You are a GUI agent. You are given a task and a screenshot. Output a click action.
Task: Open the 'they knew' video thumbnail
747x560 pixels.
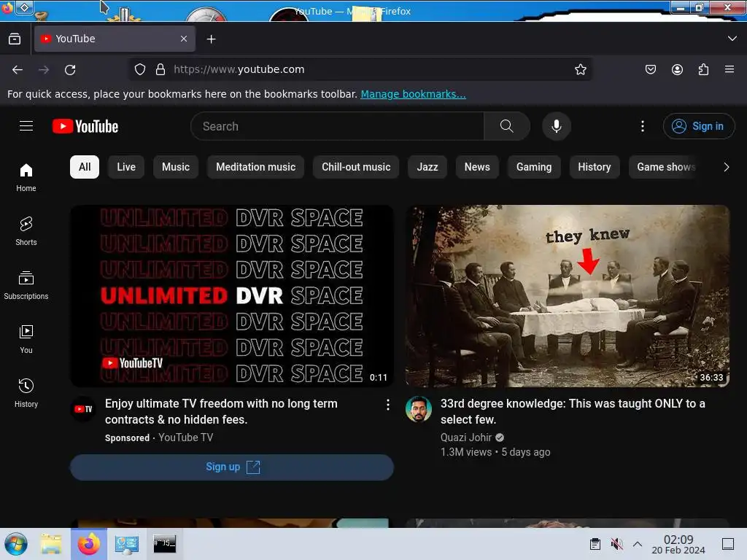(x=568, y=296)
